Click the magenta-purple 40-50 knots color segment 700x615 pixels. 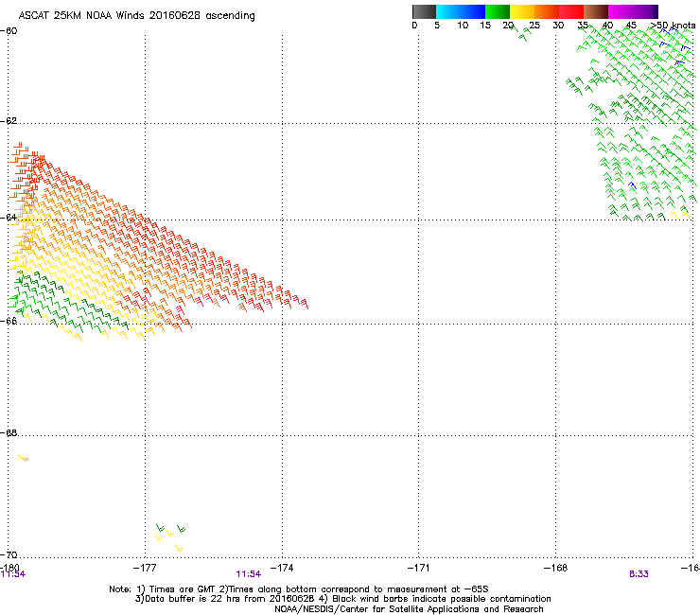[633, 11]
